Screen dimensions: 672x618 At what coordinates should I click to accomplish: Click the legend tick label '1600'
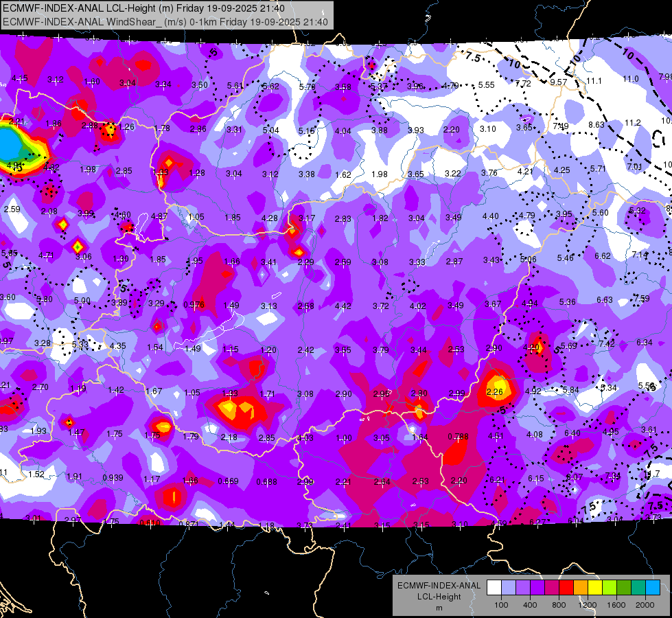[616, 605]
